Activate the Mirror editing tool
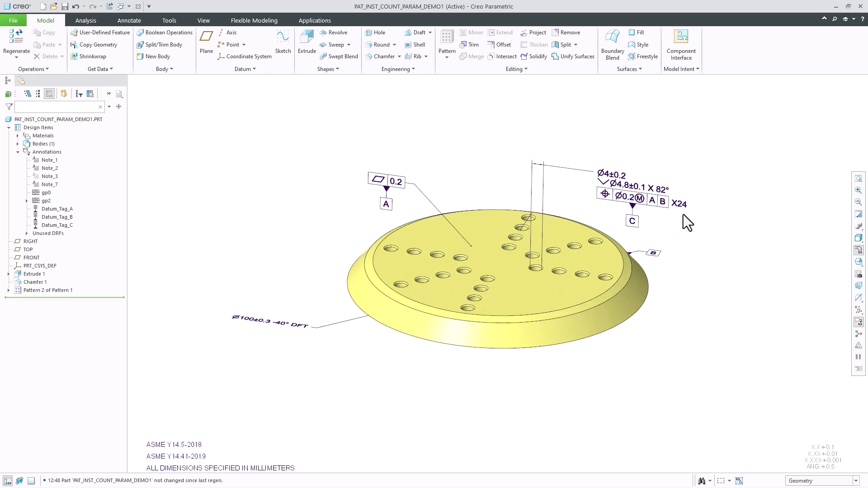 [471, 32]
